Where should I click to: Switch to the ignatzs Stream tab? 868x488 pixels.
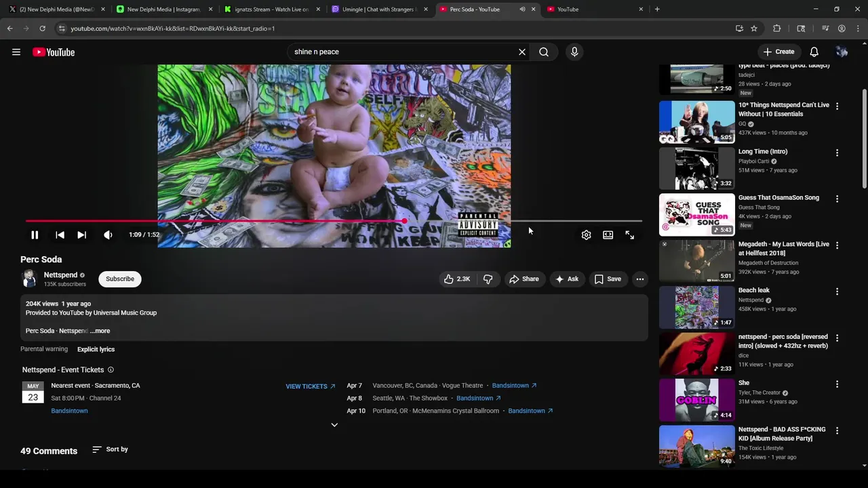point(271,9)
